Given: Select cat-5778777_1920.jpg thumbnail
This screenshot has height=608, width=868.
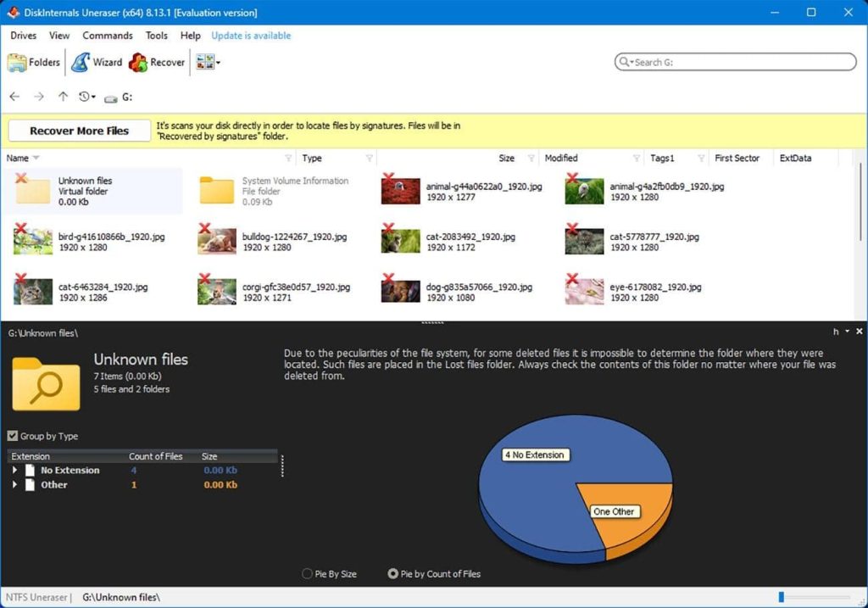Looking at the screenshot, I should pyautogui.click(x=584, y=242).
